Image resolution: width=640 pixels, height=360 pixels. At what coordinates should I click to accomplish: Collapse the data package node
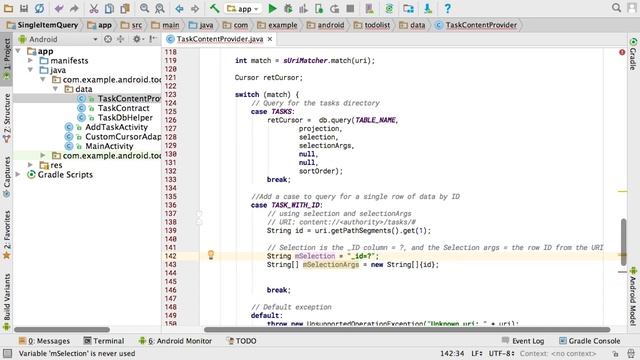(x=56, y=89)
